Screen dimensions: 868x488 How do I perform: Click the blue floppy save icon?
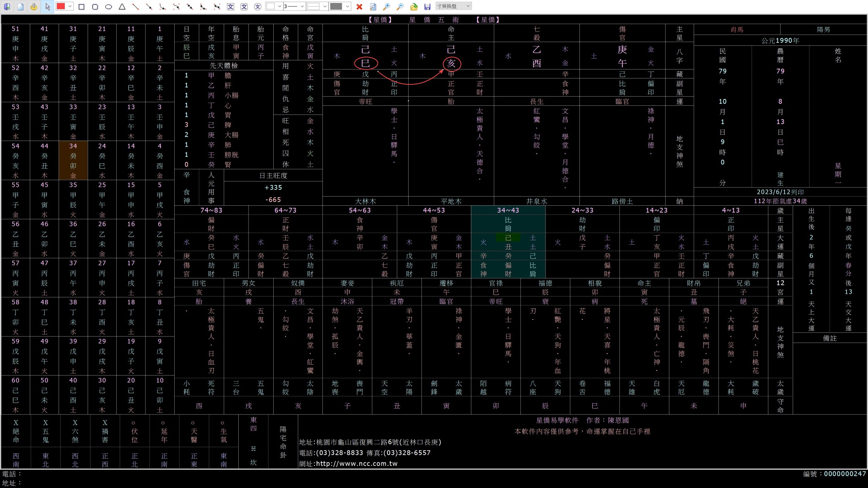pyautogui.click(x=427, y=6)
